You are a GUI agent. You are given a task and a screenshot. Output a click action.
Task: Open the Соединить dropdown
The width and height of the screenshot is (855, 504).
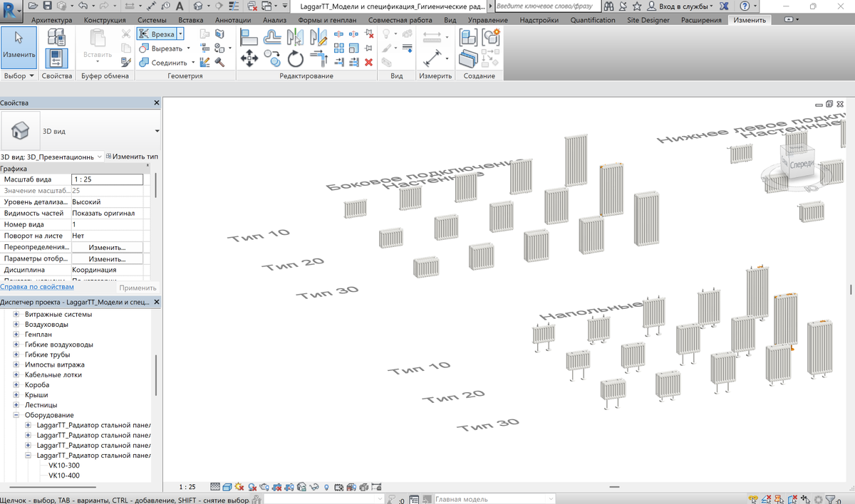pos(193,63)
